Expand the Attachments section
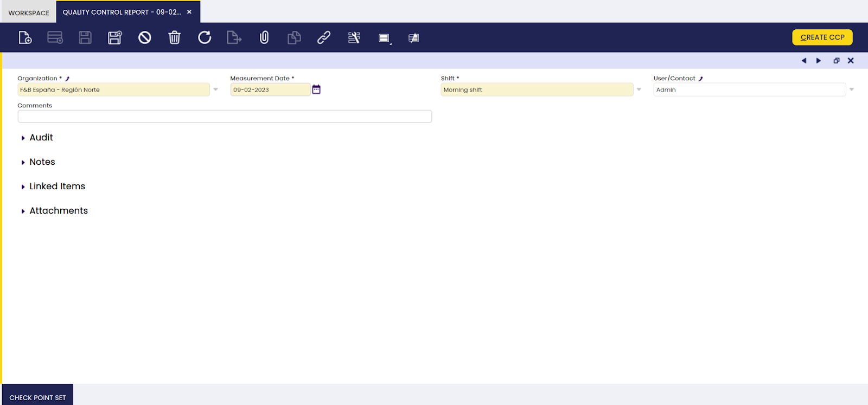This screenshot has width=868, height=405. (x=59, y=211)
